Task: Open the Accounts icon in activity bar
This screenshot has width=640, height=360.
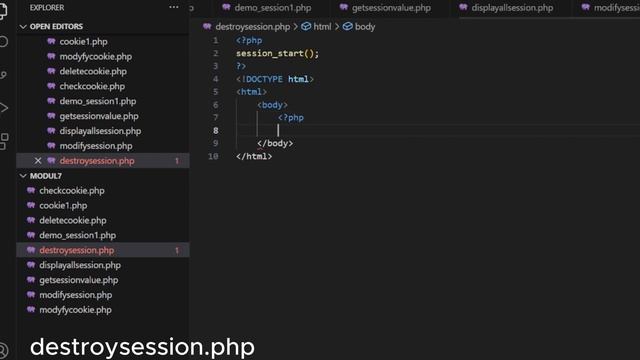Action: pyautogui.click(x=3, y=351)
